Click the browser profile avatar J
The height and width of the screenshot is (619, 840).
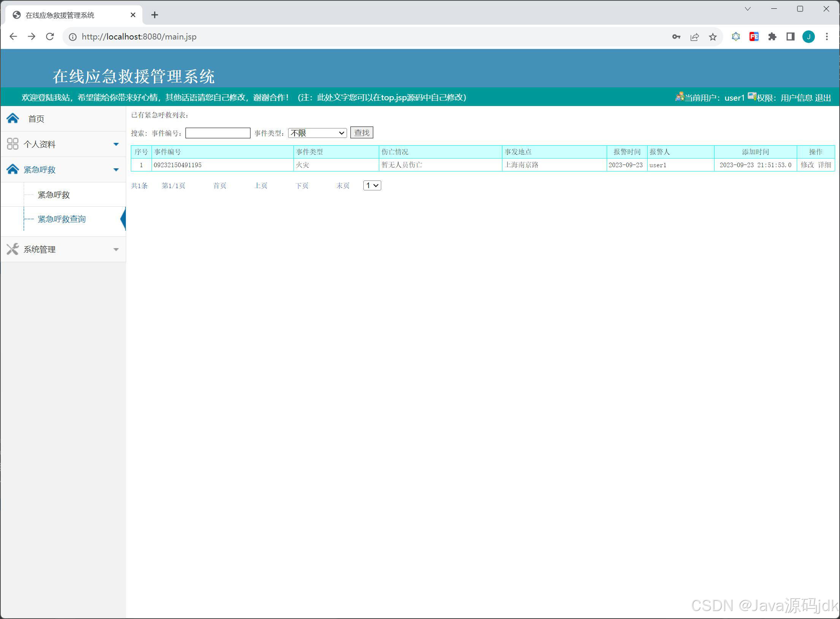[808, 36]
